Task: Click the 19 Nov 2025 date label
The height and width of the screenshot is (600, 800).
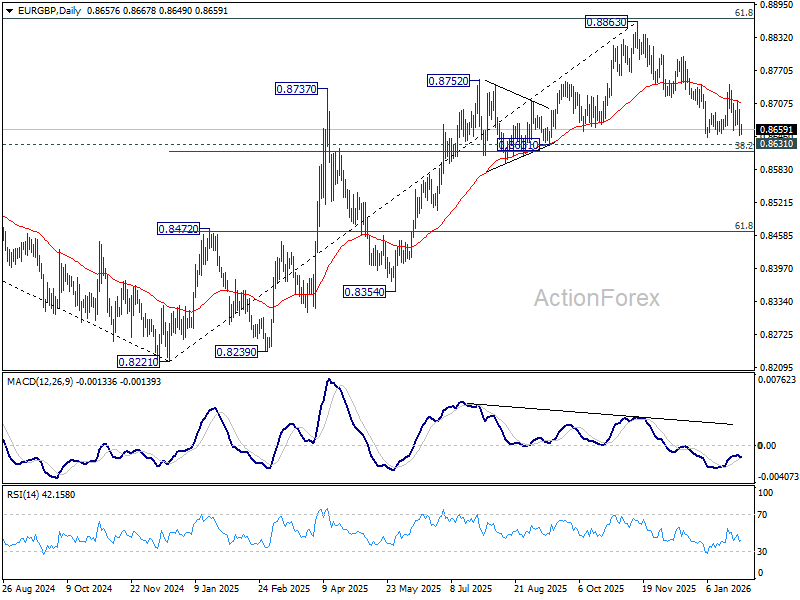Action: [669, 588]
